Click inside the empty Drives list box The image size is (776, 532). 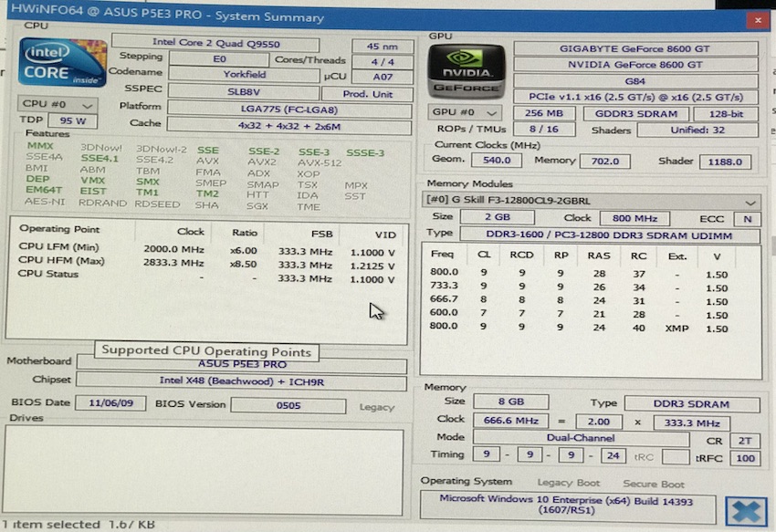pyautogui.click(x=203, y=471)
